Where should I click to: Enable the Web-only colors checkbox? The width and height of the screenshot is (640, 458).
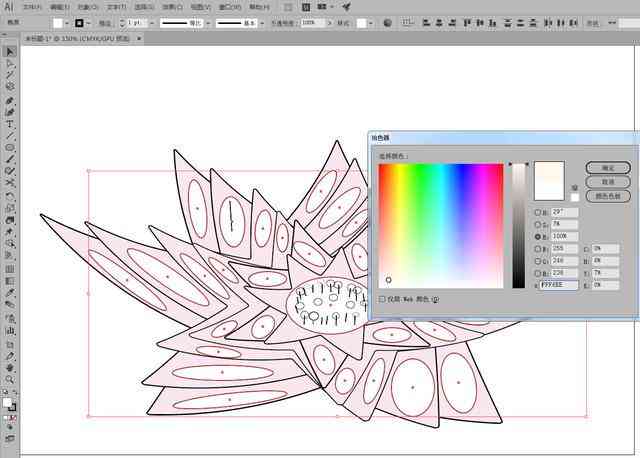click(382, 299)
